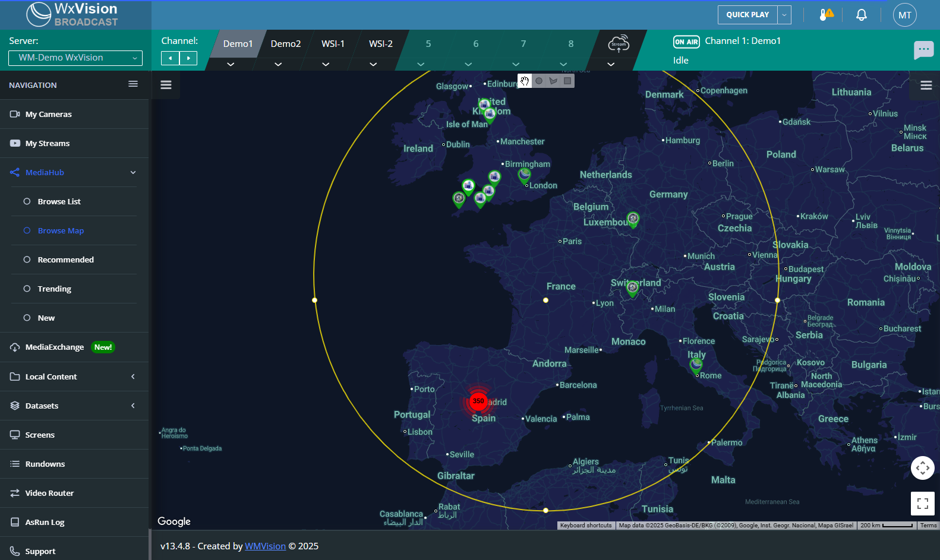940x560 pixels.
Task: Switch to the WSI-1 channel tab
Action: (x=333, y=44)
